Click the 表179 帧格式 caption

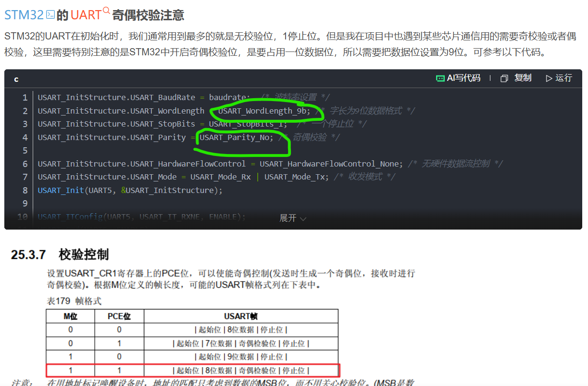click(74, 301)
